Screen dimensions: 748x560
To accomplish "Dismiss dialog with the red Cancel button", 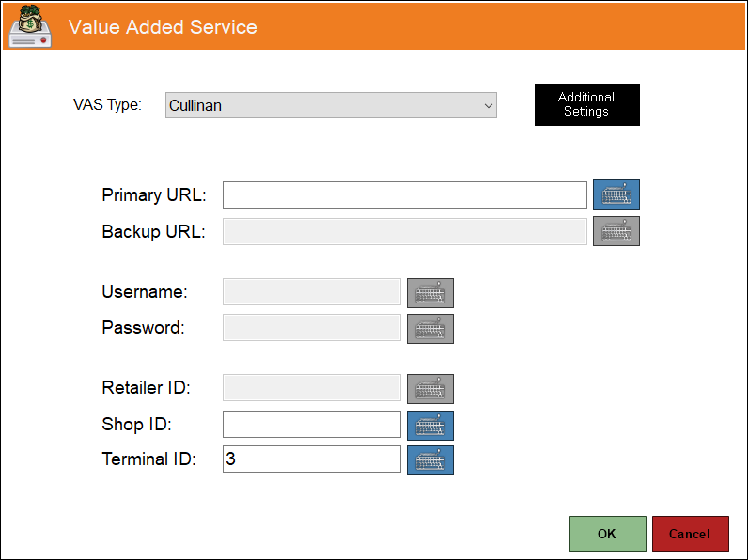I will (x=691, y=534).
